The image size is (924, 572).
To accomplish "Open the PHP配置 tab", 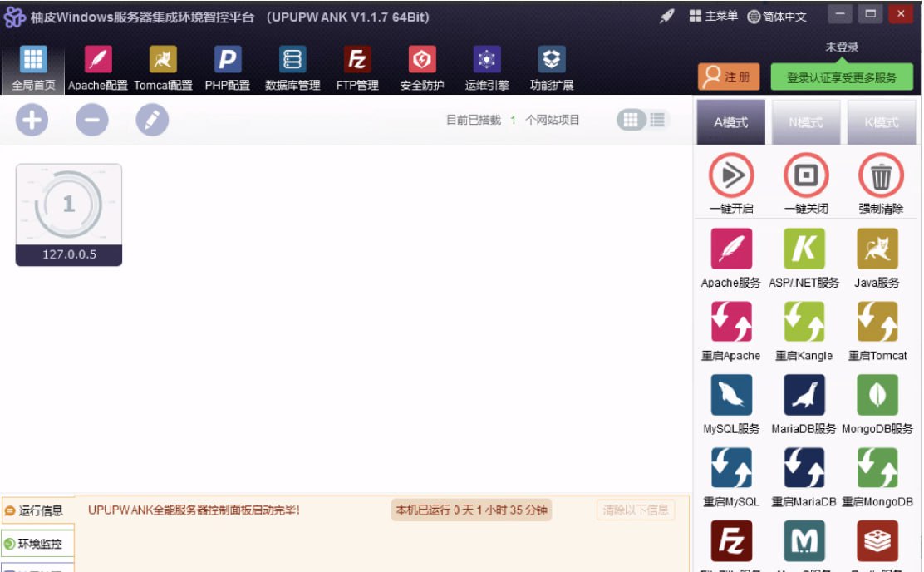I will [x=228, y=68].
